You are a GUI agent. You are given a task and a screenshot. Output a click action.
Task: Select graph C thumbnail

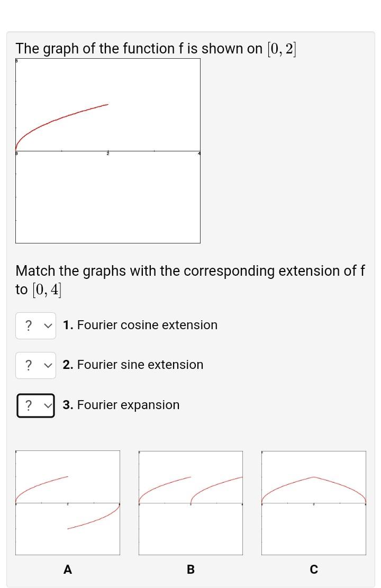tap(313, 502)
